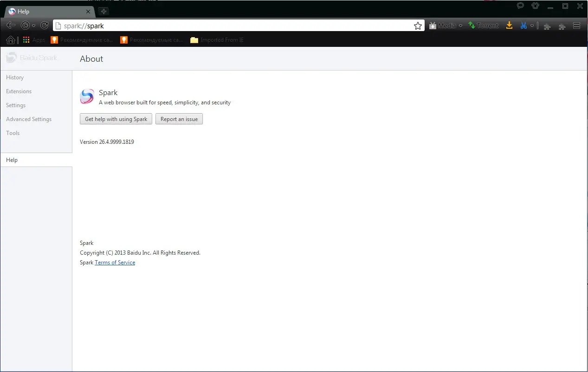588x372 pixels.
Task: Open the Рекомендуемые bookmark next to Apps
Action: click(82, 40)
